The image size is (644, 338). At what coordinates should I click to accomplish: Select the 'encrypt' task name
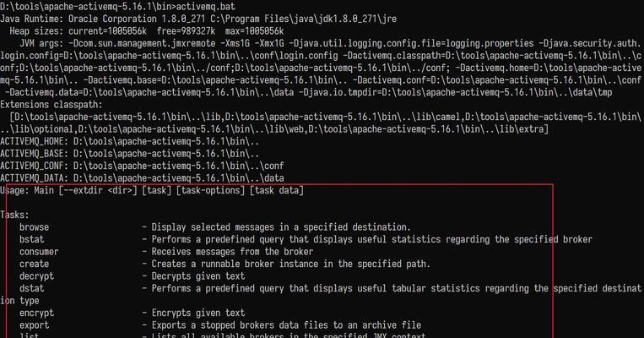[x=36, y=313]
